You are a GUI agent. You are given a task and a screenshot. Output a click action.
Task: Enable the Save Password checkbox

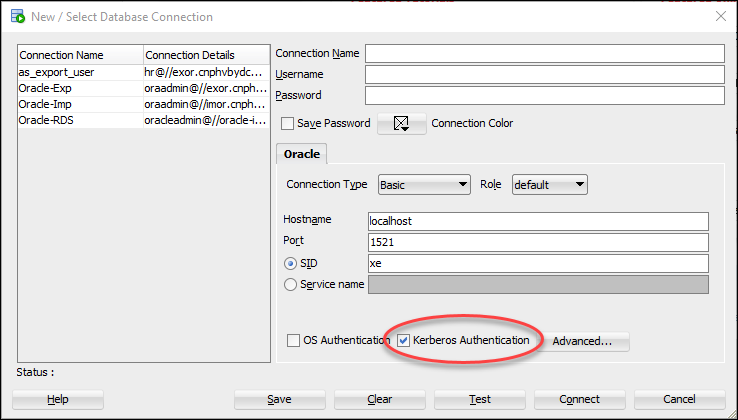pos(288,124)
